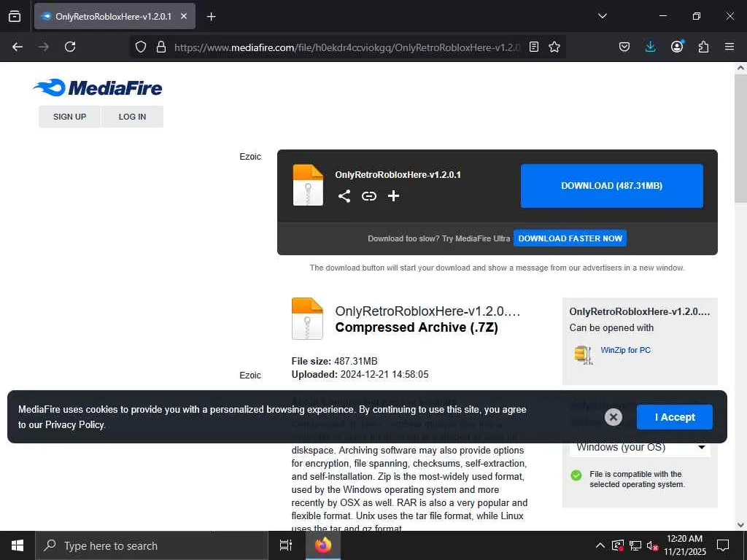Click the plus add-to-account icon
Viewport: 747px width, 560px height.
(393, 196)
